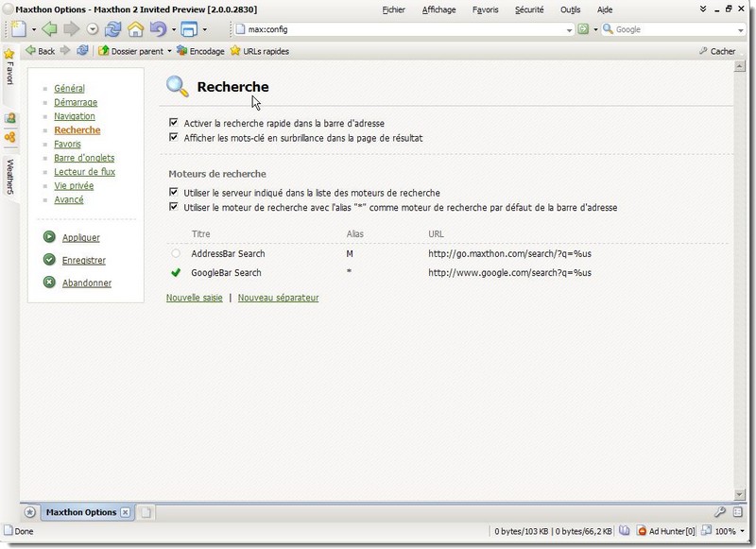Click the green back arrow in main toolbar
756x549 pixels.
pos(49,29)
